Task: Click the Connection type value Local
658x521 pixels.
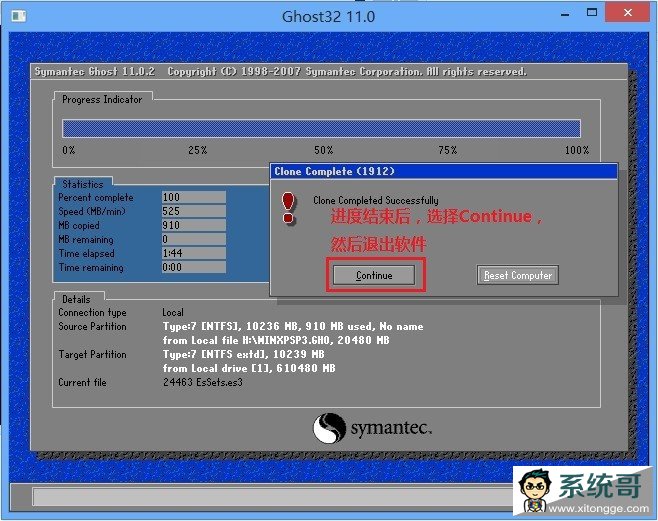Action: pos(173,312)
